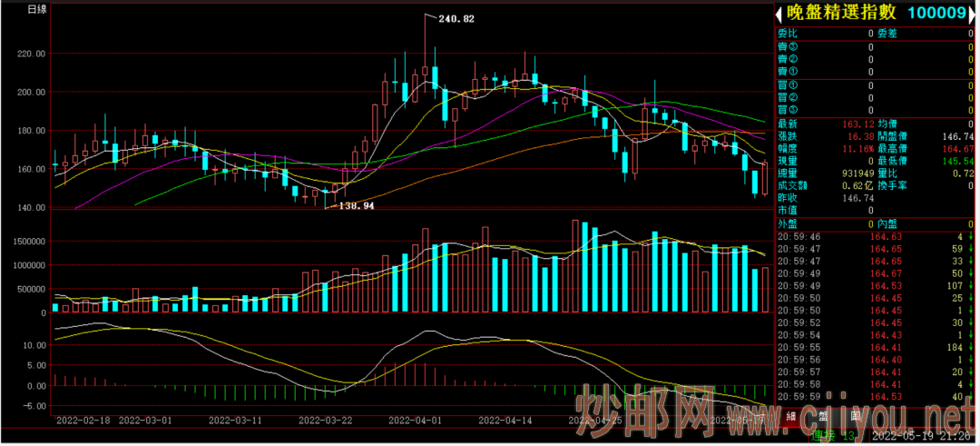Click the 2022-03-22 date on axis

click(x=325, y=421)
